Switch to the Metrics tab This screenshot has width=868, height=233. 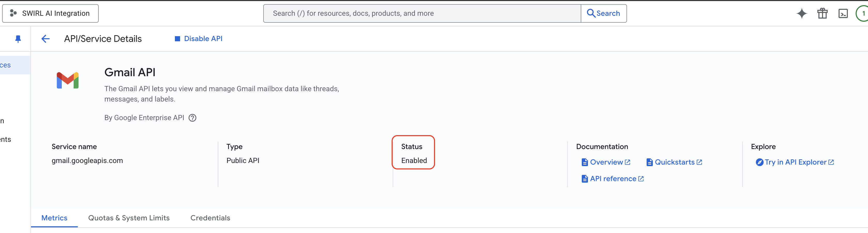(54, 218)
